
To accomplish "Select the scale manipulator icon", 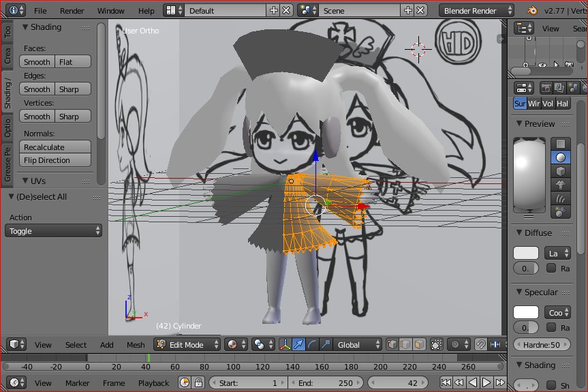I will (x=326, y=344).
